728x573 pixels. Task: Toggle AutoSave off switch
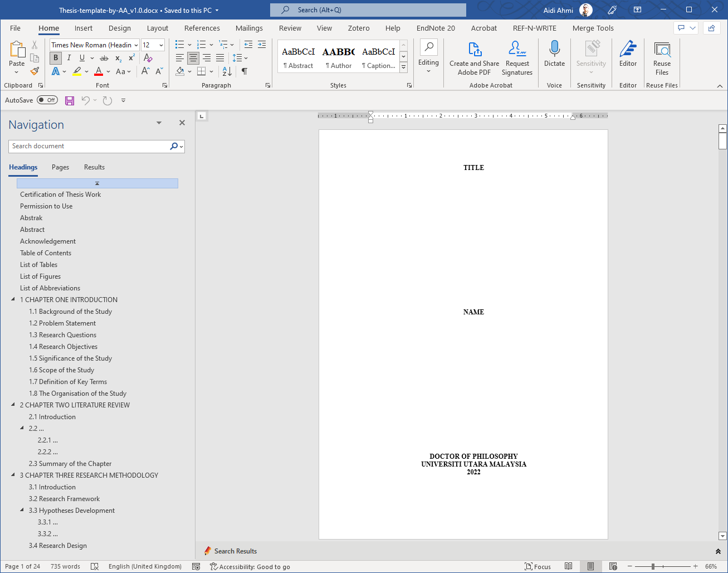[47, 100]
